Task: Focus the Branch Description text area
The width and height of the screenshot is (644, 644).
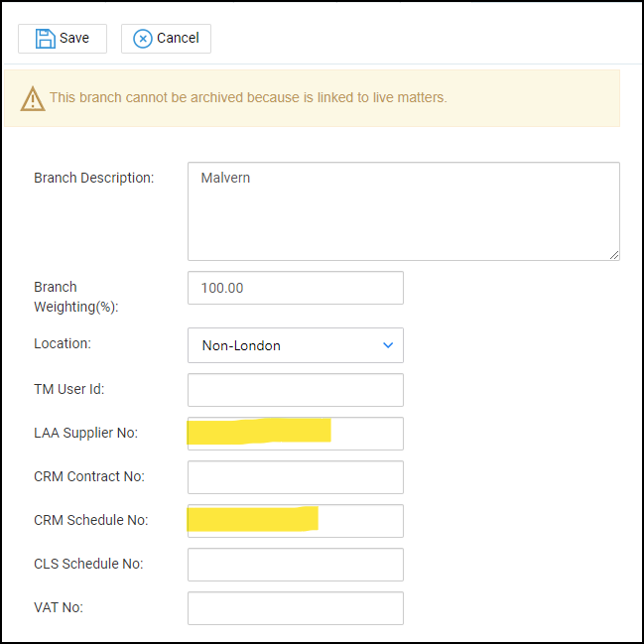Action: pos(403,211)
